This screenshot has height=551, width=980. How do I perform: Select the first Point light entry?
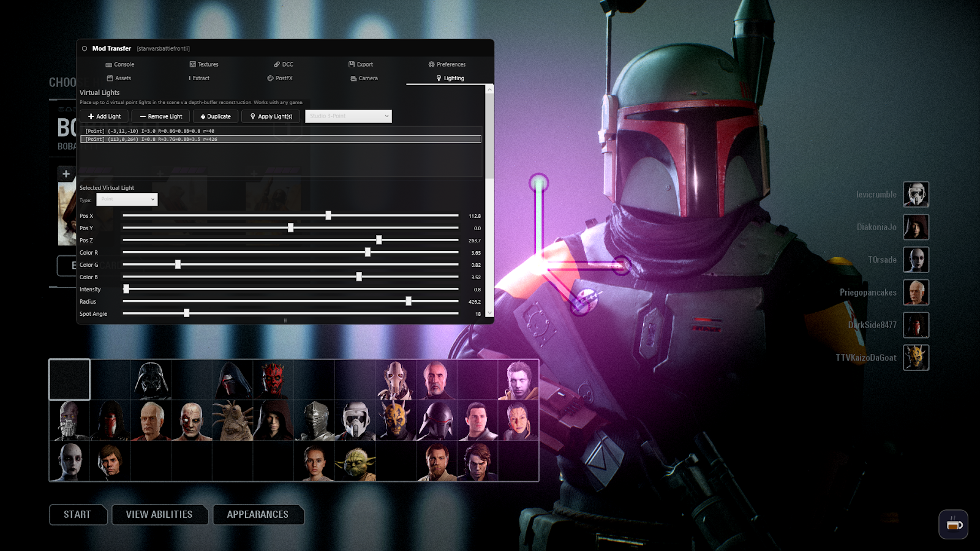(x=184, y=130)
